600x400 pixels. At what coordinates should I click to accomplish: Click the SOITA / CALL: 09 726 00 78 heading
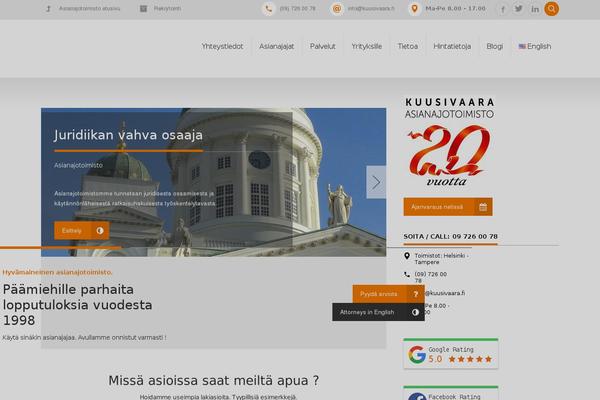[x=450, y=237]
